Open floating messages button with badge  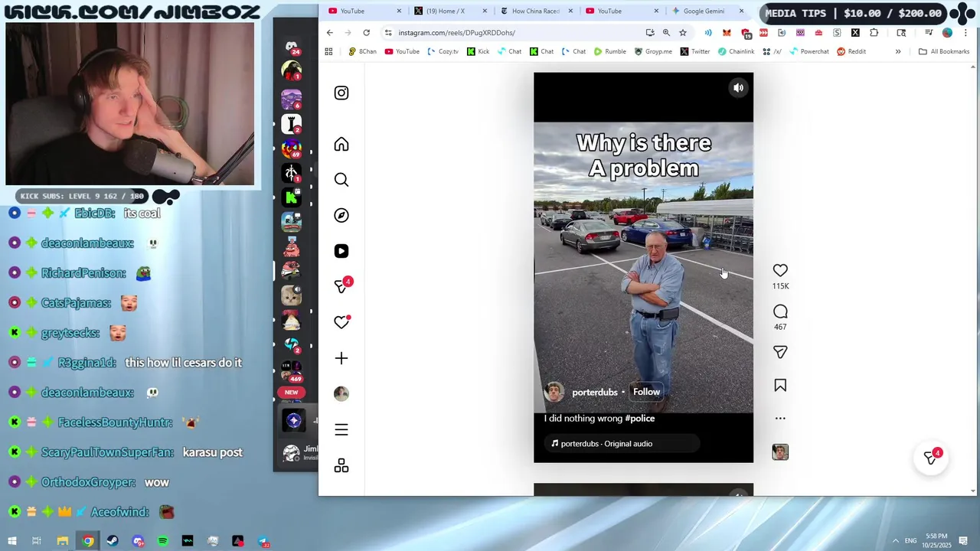[931, 458]
